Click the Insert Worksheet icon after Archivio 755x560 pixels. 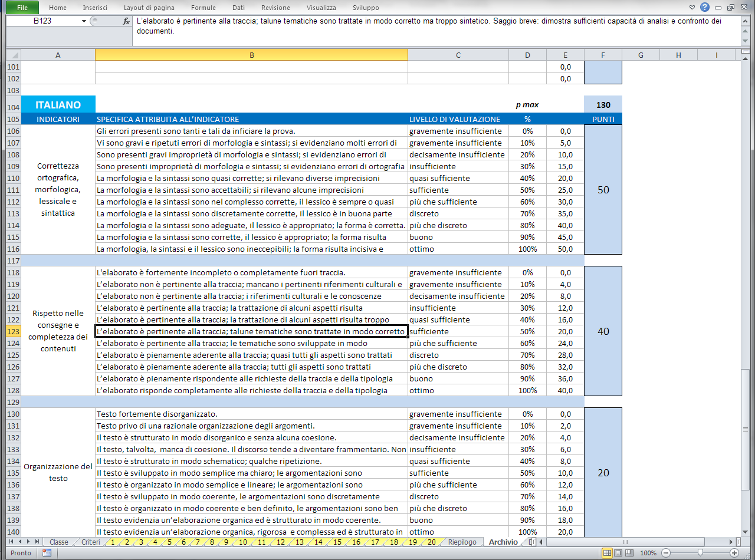[531, 542]
